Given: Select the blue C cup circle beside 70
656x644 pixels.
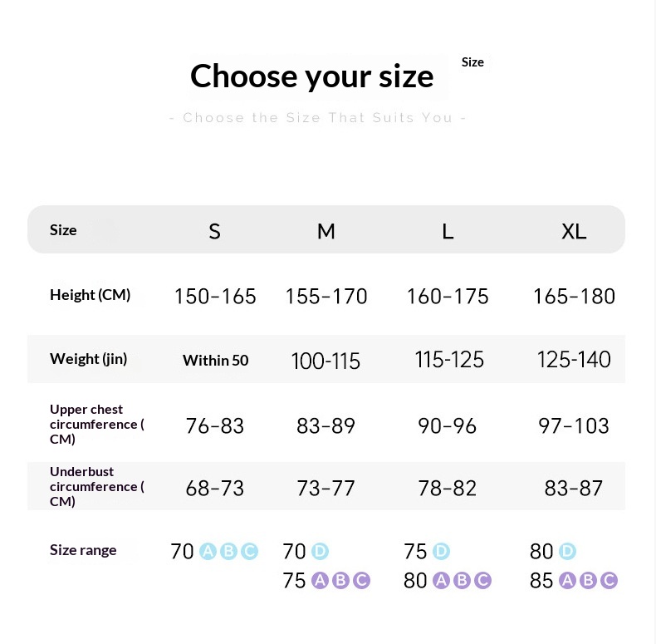Looking at the screenshot, I should [249, 551].
